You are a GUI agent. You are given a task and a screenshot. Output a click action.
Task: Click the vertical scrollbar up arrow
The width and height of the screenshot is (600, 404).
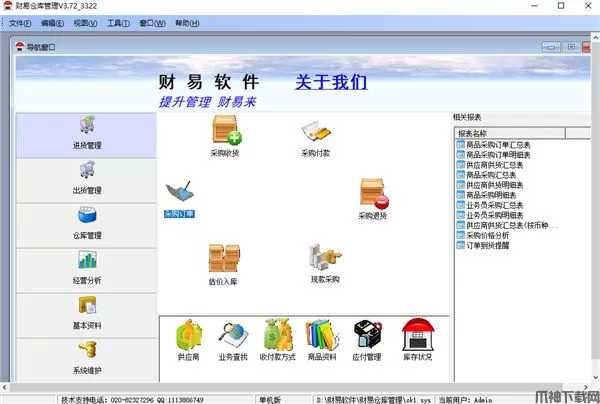tap(595, 37)
